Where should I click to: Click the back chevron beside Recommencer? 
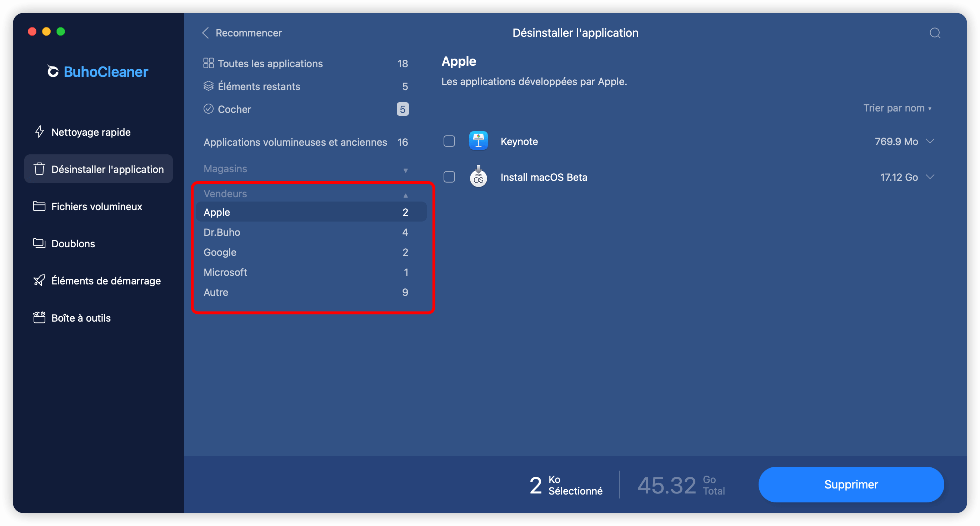pos(205,33)
